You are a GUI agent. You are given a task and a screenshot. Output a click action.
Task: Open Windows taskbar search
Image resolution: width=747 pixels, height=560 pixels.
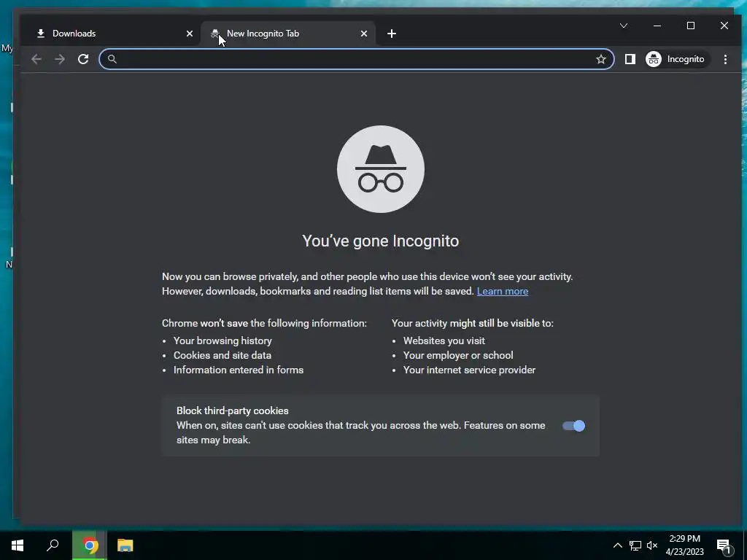53,545
